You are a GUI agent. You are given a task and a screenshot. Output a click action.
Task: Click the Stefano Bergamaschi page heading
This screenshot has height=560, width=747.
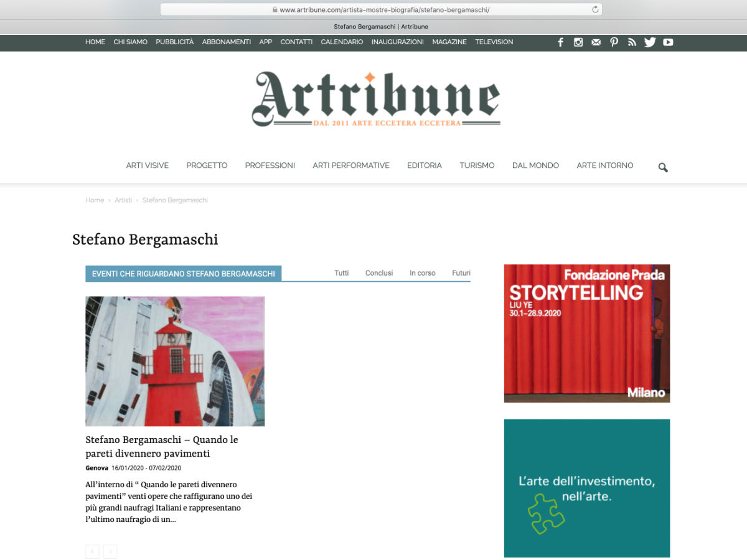tap(145, 240)
